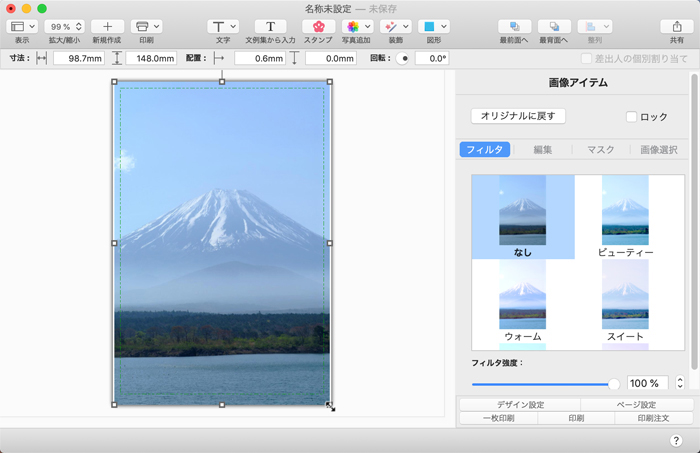This screenshot has width=700, height=453.
Task: Open the 装飾 decoration tool
Action: (x=394, y=26)
